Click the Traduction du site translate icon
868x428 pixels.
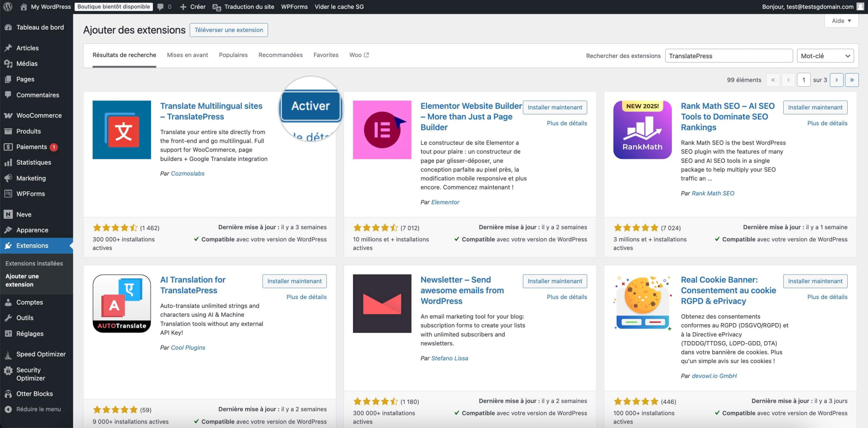pos(217,7)
